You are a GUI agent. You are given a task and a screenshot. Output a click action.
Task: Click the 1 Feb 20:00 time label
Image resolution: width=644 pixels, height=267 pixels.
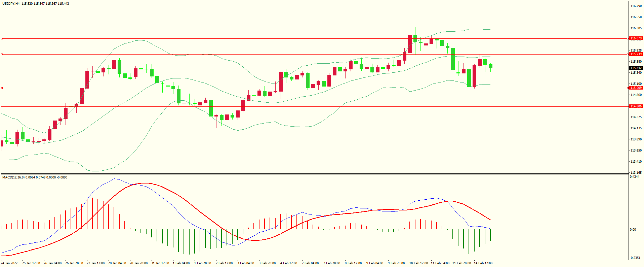click(203, 263)
